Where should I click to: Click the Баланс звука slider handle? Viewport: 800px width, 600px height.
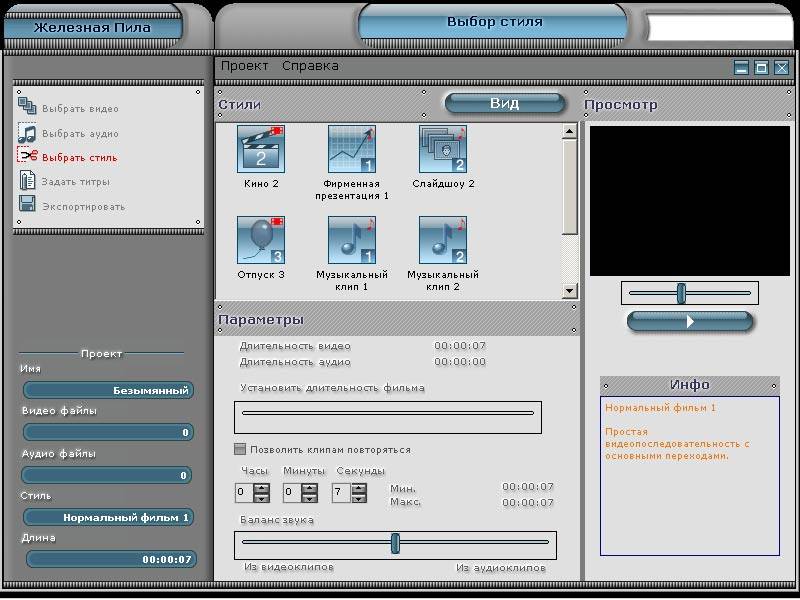tap(395, 542)
